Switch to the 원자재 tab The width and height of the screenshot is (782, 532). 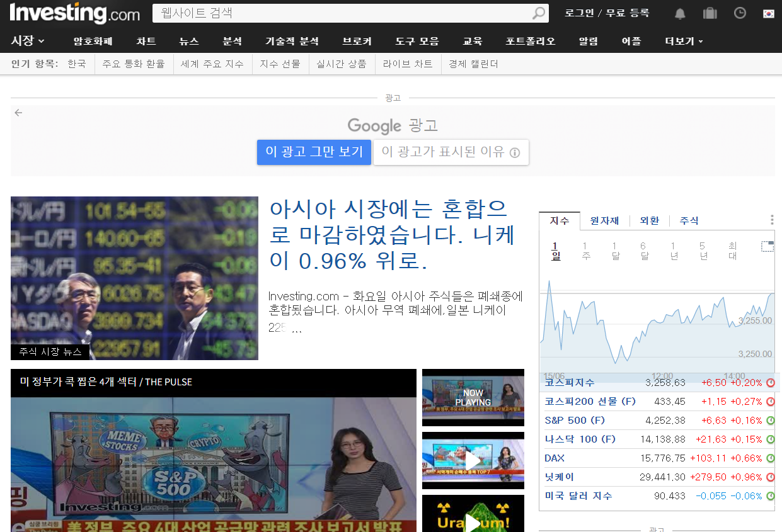tap(604, 220)
